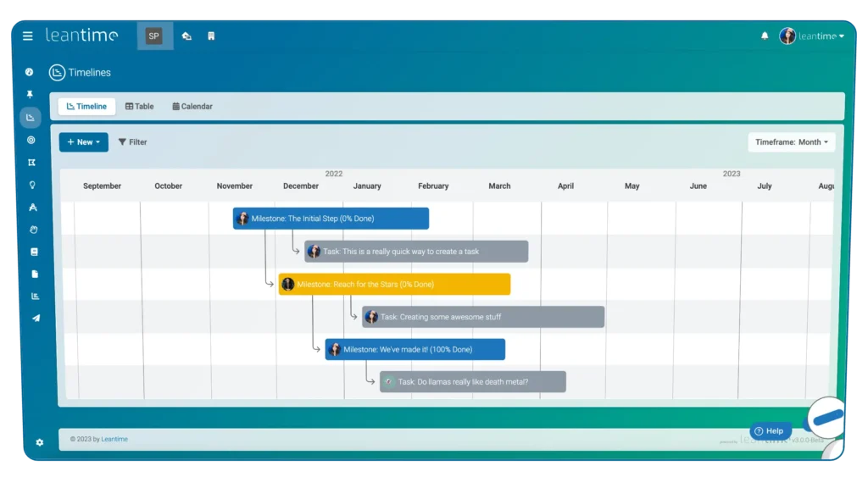Click the leantime logo

click(82, 35)
